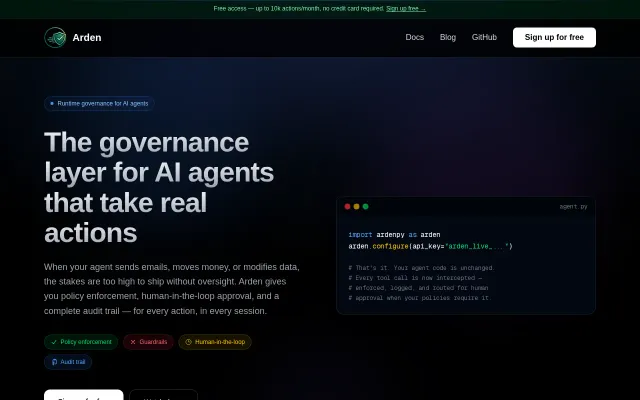Click the comment '# Every tool call is now intercepted'
The image size is (640, 400).
tap(415, 278)
